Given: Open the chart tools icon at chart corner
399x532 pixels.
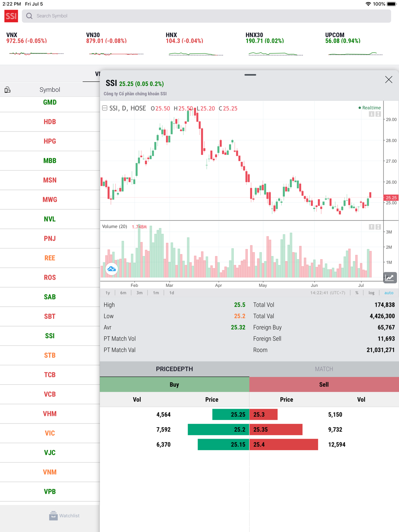Looking at the screenshot, I should [390, 278].
